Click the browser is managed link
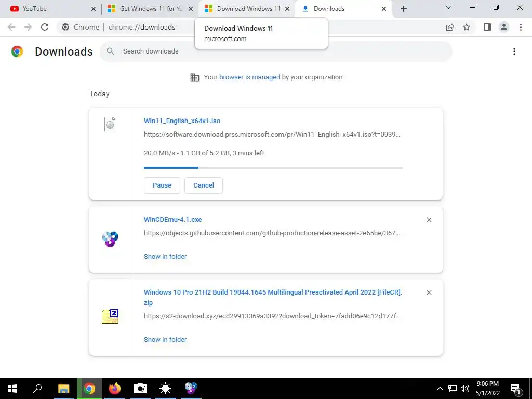Viewport: 532px width, 399px height. tap(250, 77)
